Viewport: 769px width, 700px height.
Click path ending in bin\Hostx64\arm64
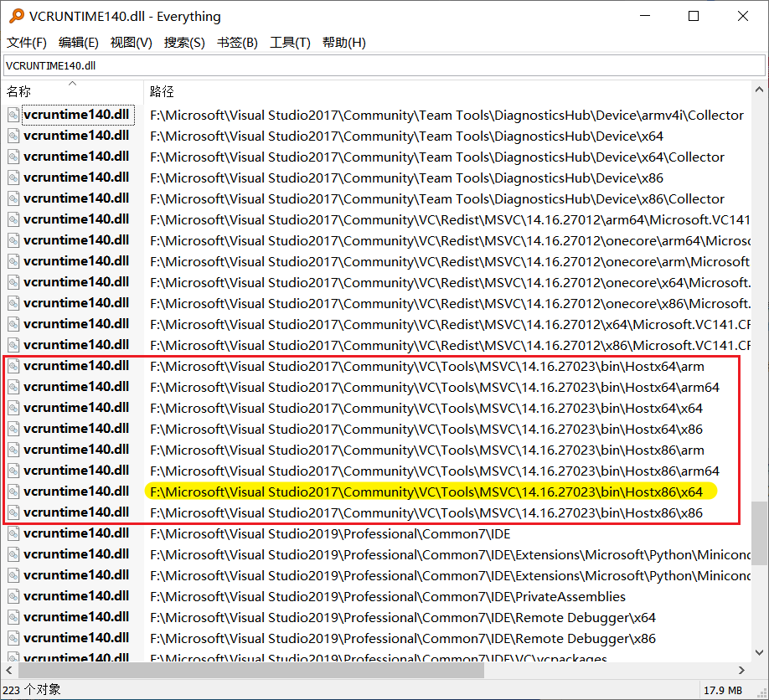[x=435, y=387]
